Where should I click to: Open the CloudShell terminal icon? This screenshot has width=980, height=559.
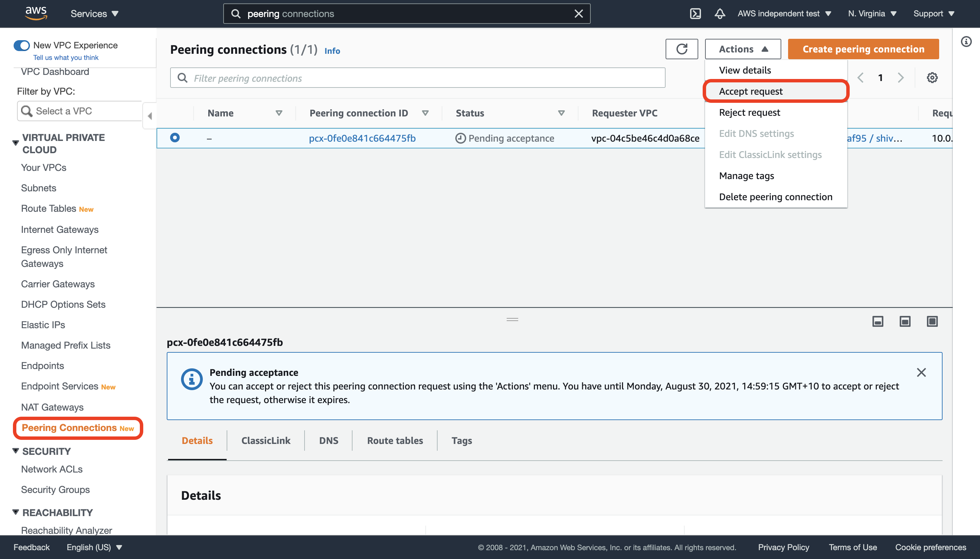point(695,14)
